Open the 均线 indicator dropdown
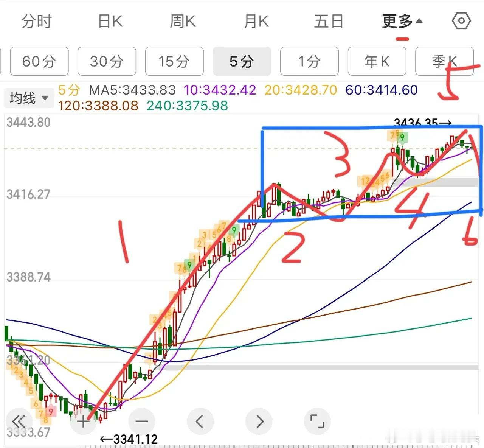484x448 pixels. click(29, 98)
